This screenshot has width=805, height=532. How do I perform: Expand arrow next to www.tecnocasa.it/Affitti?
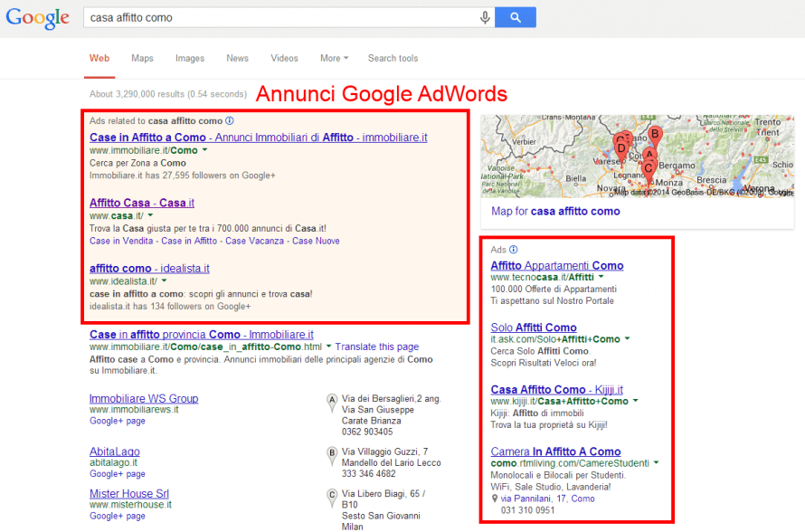(x=601, y=277)
